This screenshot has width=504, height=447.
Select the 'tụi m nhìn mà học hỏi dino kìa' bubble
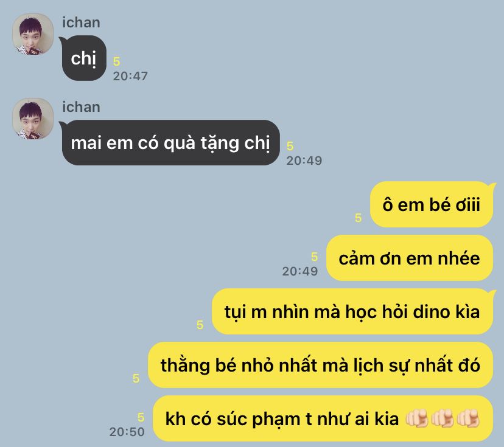[352, 311]
